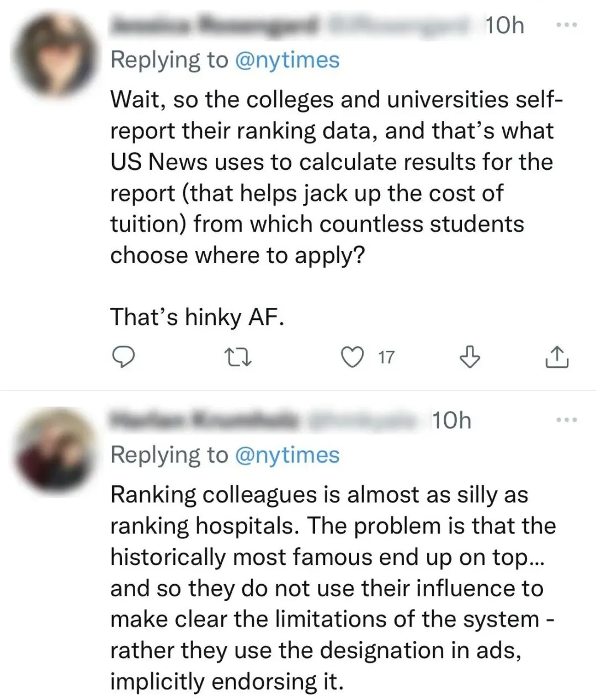The height and width of the screenshot is (700, 596).
Task: Click the like count of 17
Action: (x=386, y=357)
